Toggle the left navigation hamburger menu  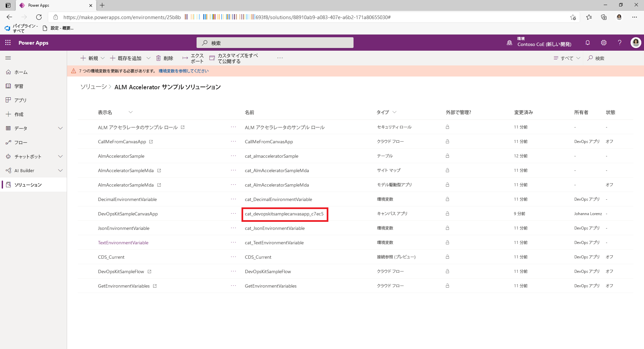(x=8, y=58)
